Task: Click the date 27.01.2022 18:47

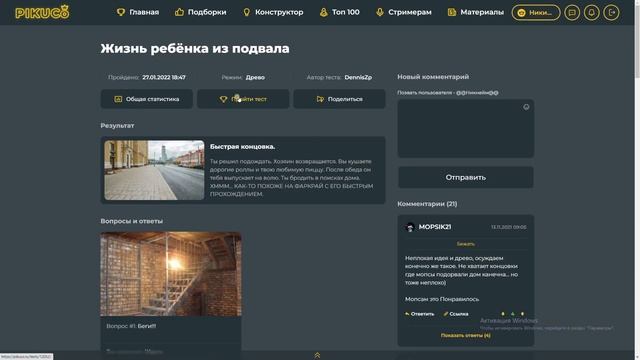Action: tap(164, 77)
